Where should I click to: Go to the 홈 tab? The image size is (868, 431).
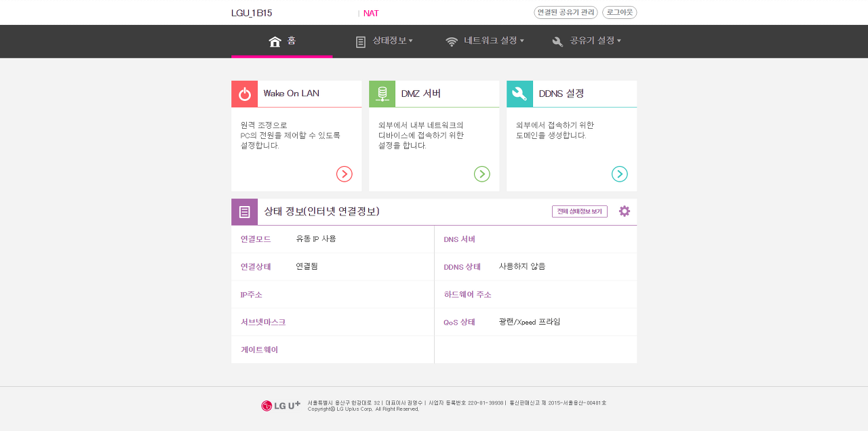click(282, 41)
